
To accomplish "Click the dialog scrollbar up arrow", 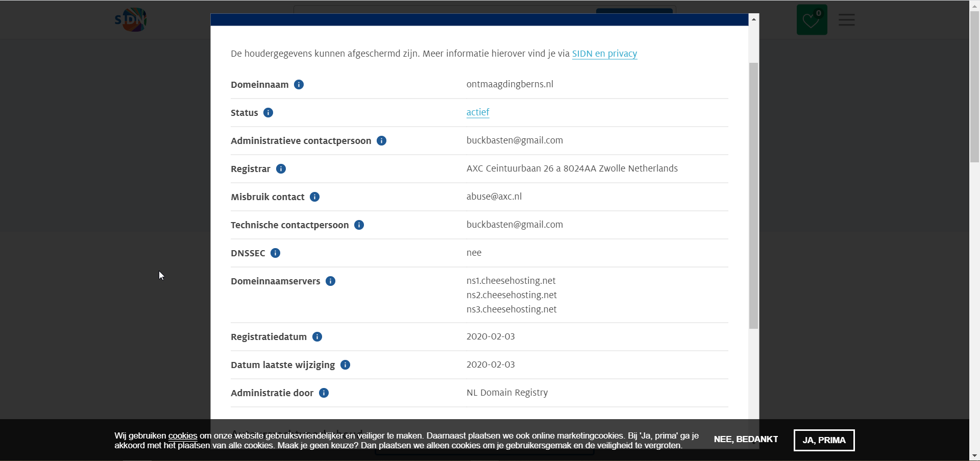I will coord(753,19).
